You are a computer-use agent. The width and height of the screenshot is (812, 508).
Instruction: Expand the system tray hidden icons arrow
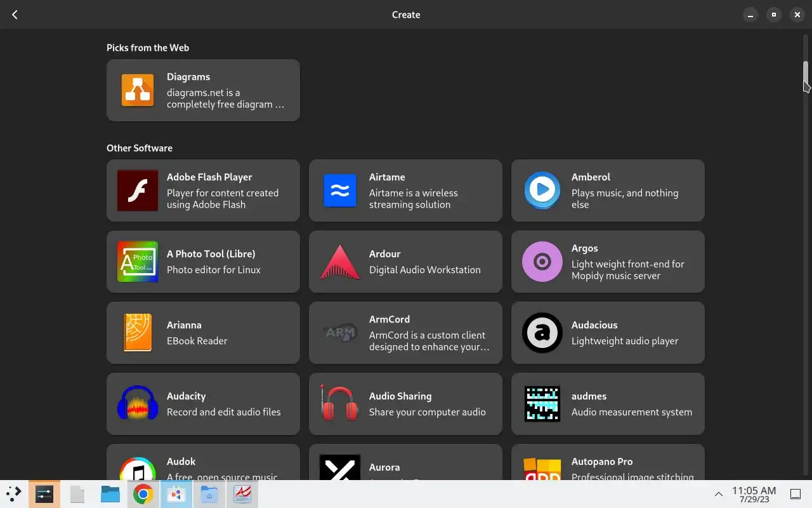pos(719,494)
